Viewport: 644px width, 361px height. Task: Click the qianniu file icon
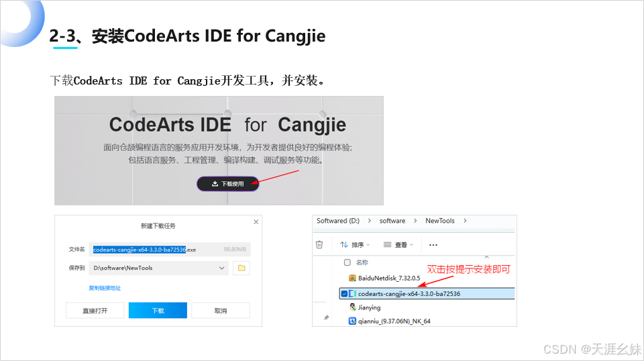point(352,321)
